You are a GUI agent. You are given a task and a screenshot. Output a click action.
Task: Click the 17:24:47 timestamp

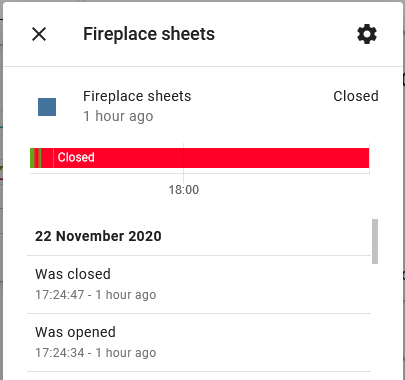[60, 295]
